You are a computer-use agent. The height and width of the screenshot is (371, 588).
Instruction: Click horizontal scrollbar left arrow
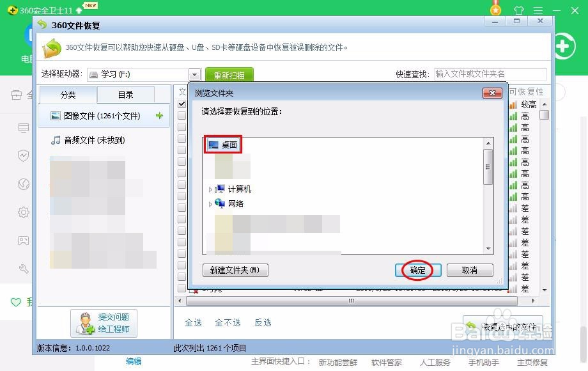pyautogui.click(x=180, y=301)
